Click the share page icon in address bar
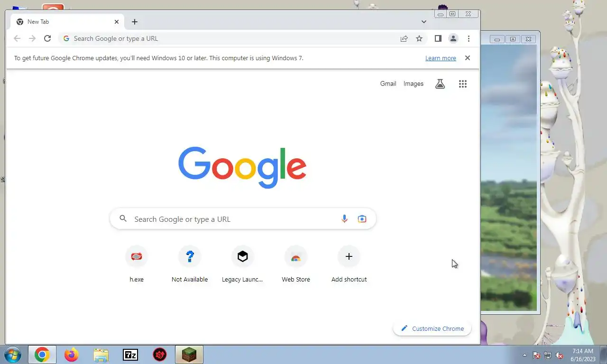Viewport: 607px width, 364px height. click(404, 38)
